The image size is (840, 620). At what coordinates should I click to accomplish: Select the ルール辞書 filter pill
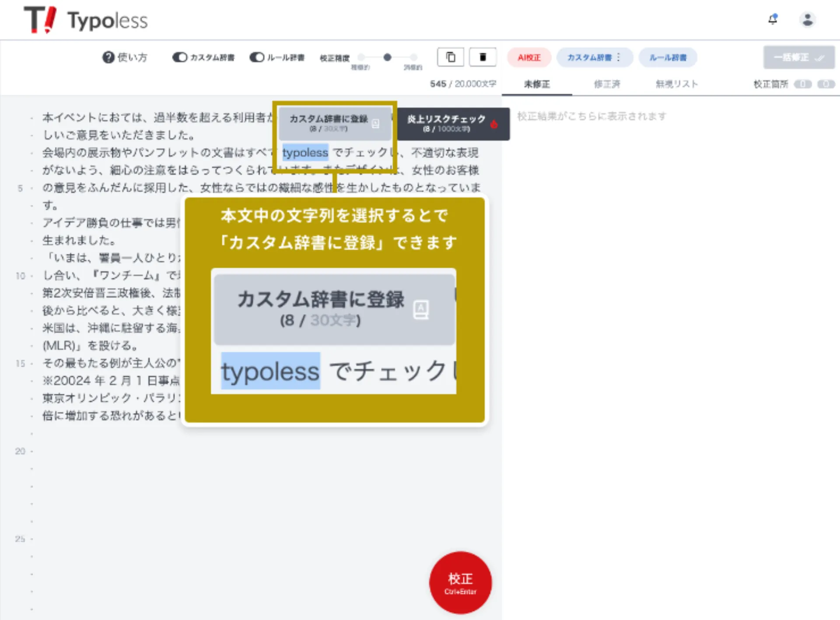[668, 57]
